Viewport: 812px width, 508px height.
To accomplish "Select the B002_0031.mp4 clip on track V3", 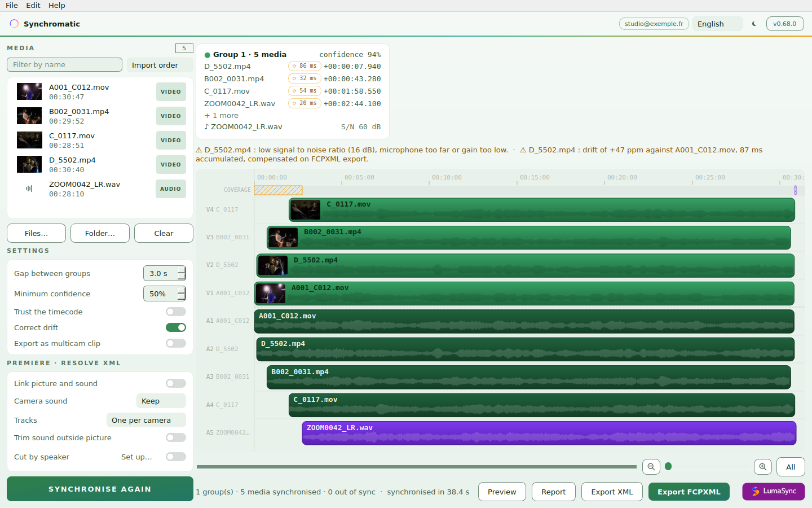I will (528, 238).
